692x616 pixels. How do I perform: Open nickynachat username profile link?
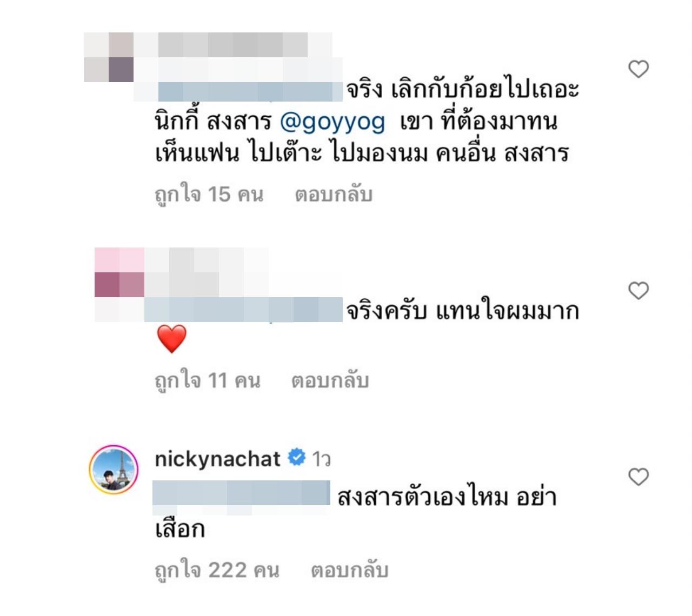pos(217,459)
